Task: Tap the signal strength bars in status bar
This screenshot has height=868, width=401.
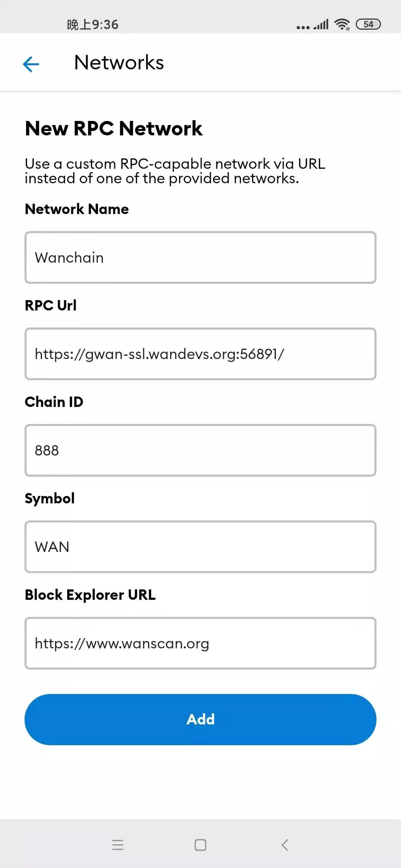Action: pos(320,23)
